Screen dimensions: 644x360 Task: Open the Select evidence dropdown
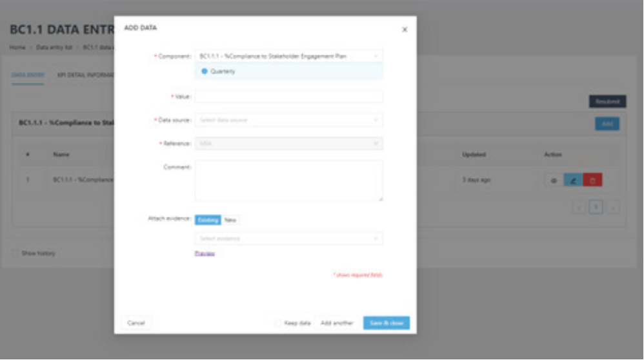288,239
